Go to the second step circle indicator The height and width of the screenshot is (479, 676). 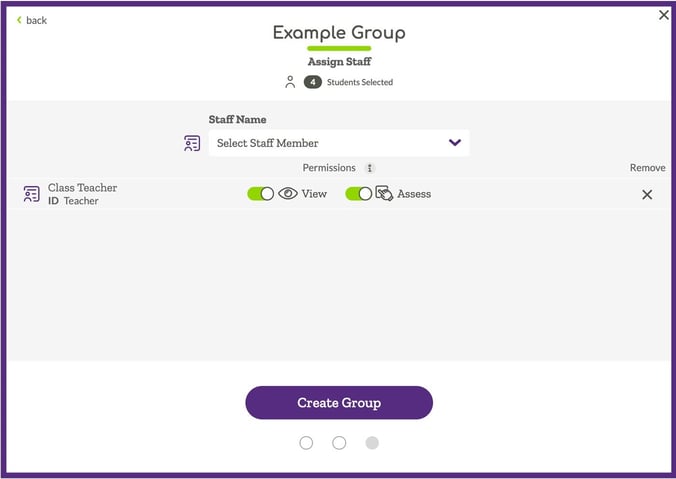pyautogui.click(x=339, y=443)
